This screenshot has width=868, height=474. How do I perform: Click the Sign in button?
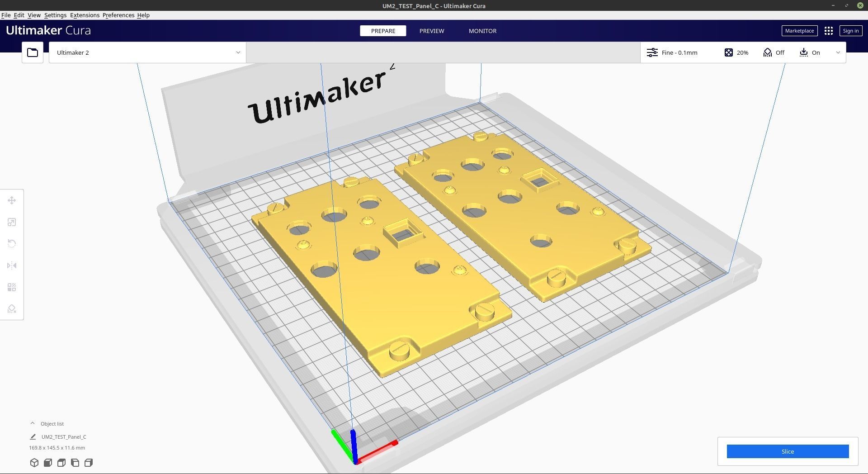click(x=850, y=31)
